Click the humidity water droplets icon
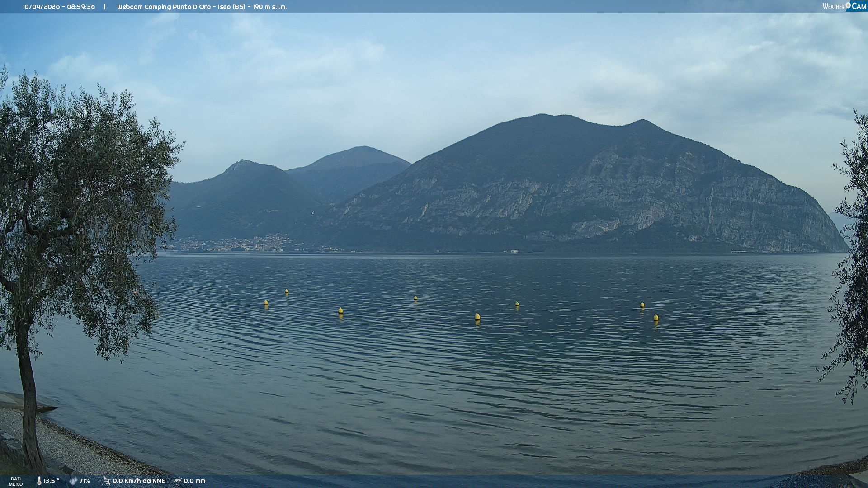 pos(73,481)
